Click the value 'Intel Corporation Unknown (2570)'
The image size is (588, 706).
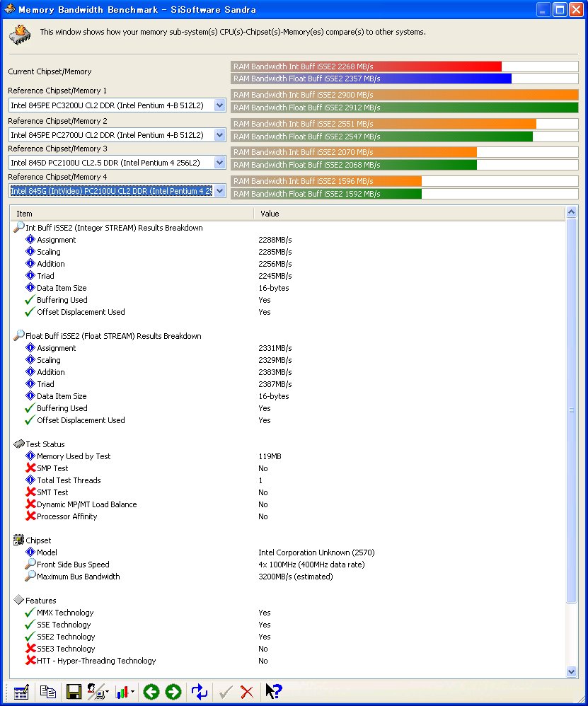click(x=316, y=552)
